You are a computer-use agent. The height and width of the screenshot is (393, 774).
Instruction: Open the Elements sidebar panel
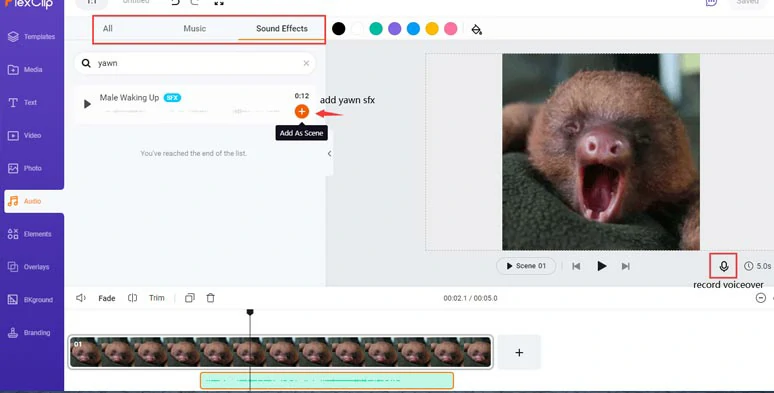[x=30, y=234]
